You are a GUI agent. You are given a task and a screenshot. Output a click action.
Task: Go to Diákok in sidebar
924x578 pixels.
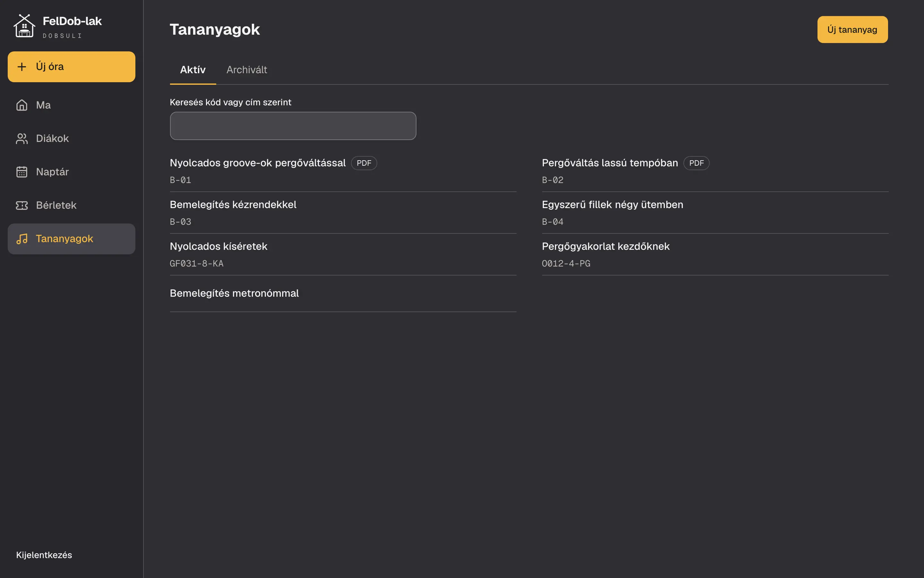click(72, 138)
